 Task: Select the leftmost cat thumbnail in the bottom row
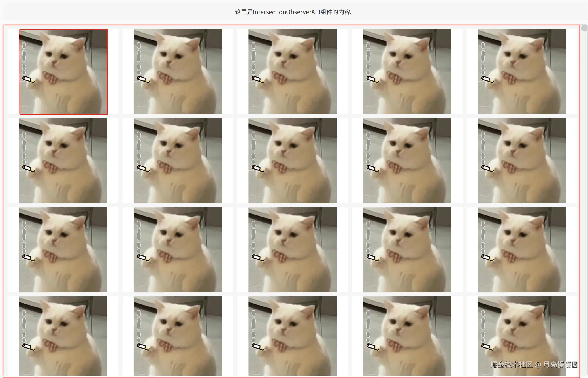click(63, 337)
